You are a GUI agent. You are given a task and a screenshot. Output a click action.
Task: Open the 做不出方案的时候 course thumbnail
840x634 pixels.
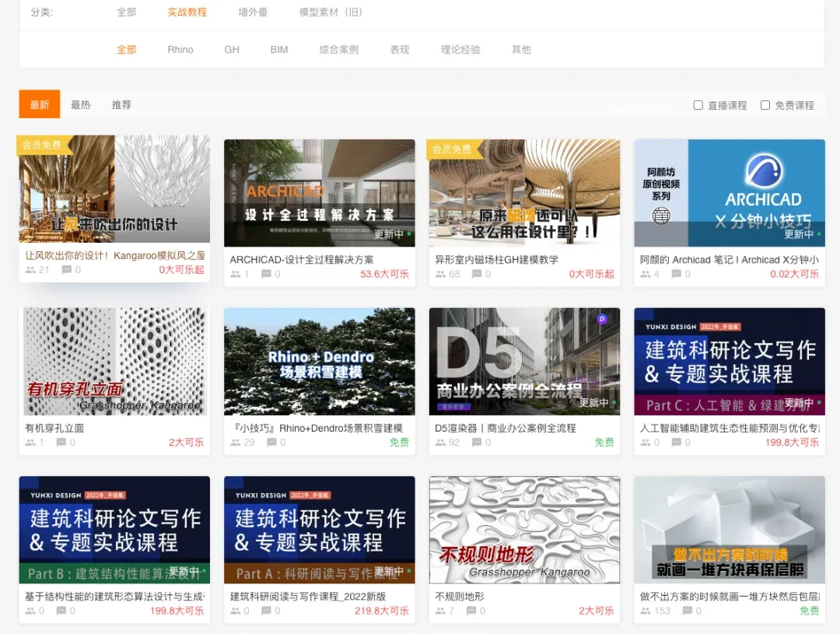730,530
